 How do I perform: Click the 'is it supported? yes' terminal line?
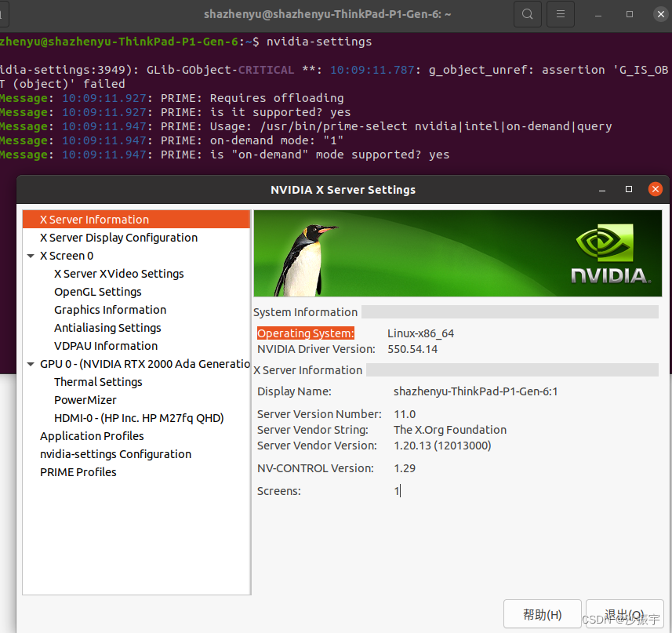pos(176,112)
